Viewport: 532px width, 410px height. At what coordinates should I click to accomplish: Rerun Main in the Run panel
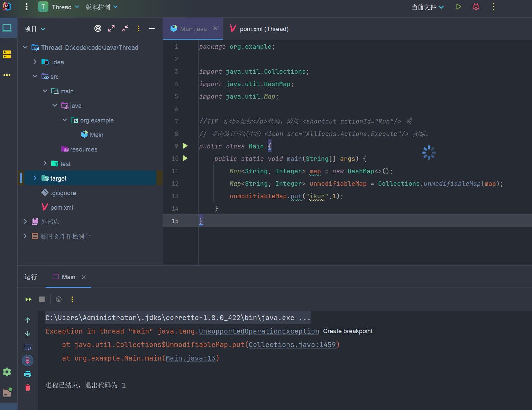28,299
